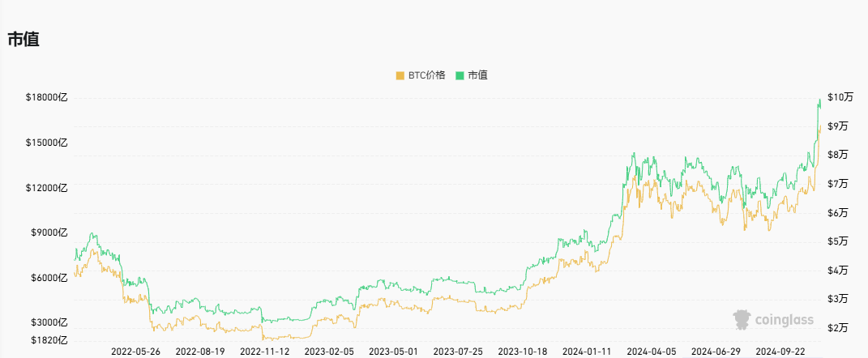Click the green line's peak at far right
This screenshot has width=868, height=358.
tap(819, 100)
